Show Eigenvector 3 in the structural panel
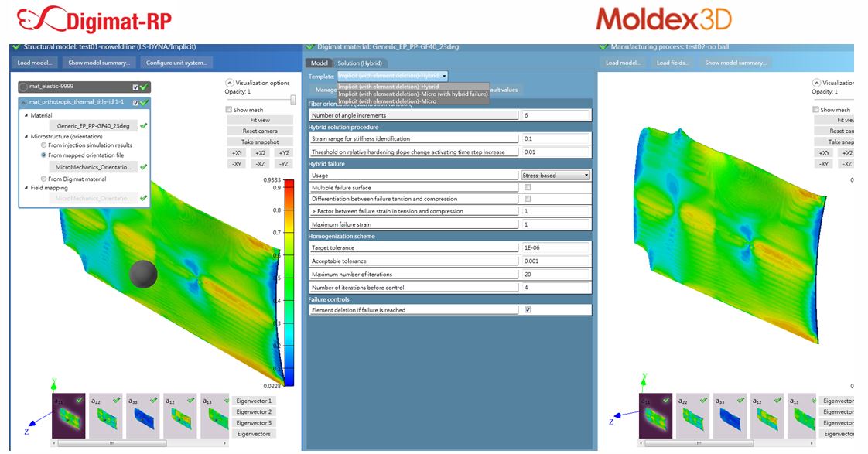This screenshot has height=454, width=868. point(254,422)
